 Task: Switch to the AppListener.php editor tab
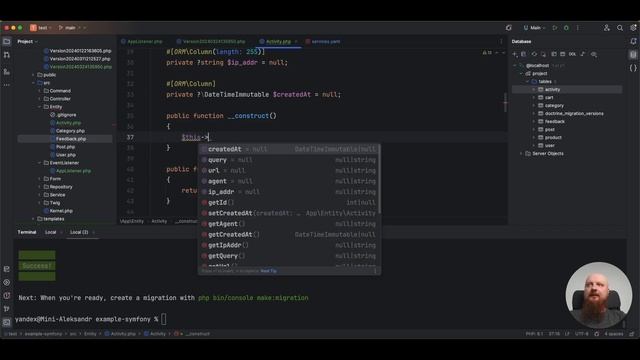pyautogui.click(x=142, y=42)
